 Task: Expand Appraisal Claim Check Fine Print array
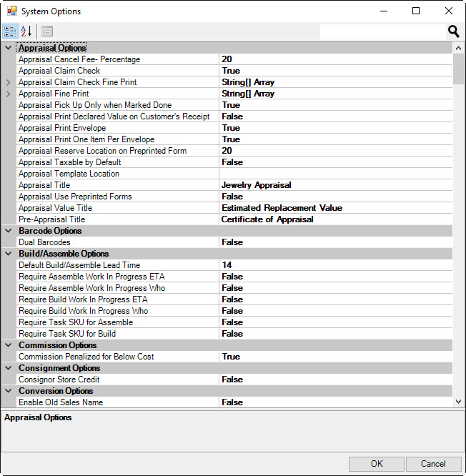(9, 82)
